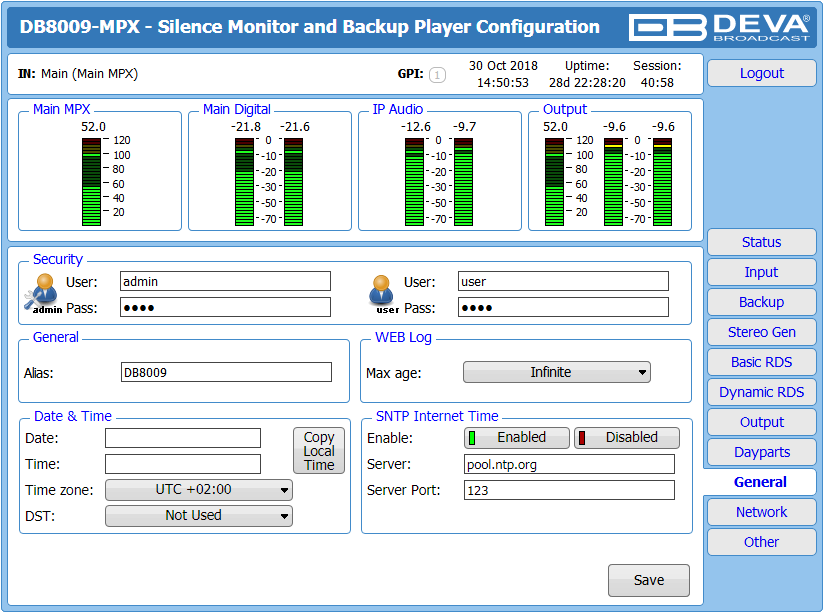The height and width of the screenshot is (613, 824).
Task: Open the Dayparts tab
Action: pos(761,452)
